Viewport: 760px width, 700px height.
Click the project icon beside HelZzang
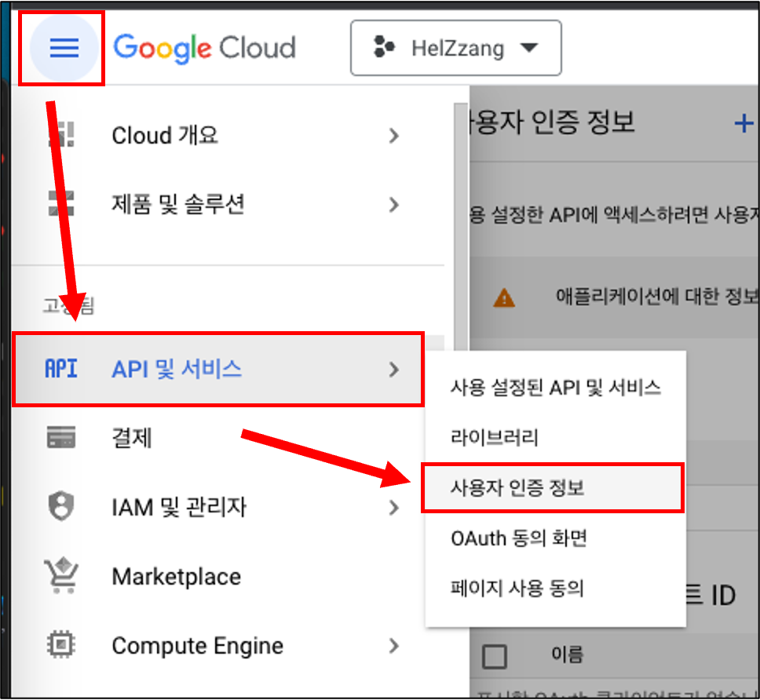pyautogui.click(x=385, y=47)
